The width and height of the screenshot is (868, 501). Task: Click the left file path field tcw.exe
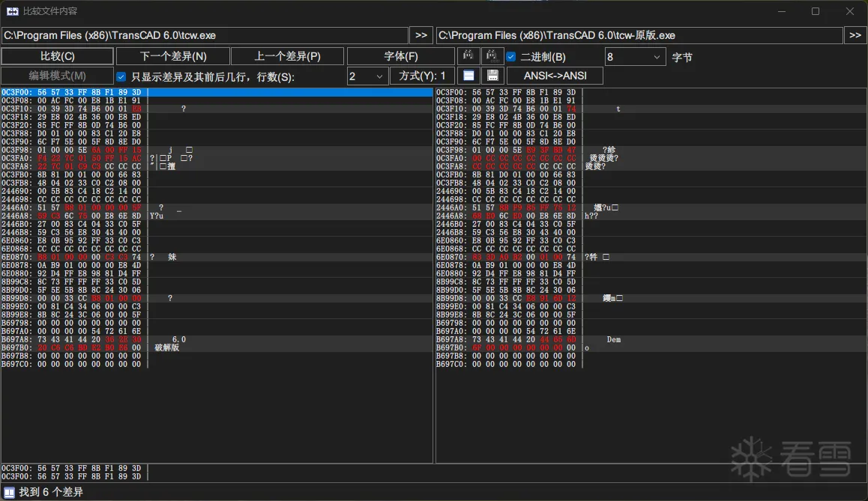click(x=205, y=35)
